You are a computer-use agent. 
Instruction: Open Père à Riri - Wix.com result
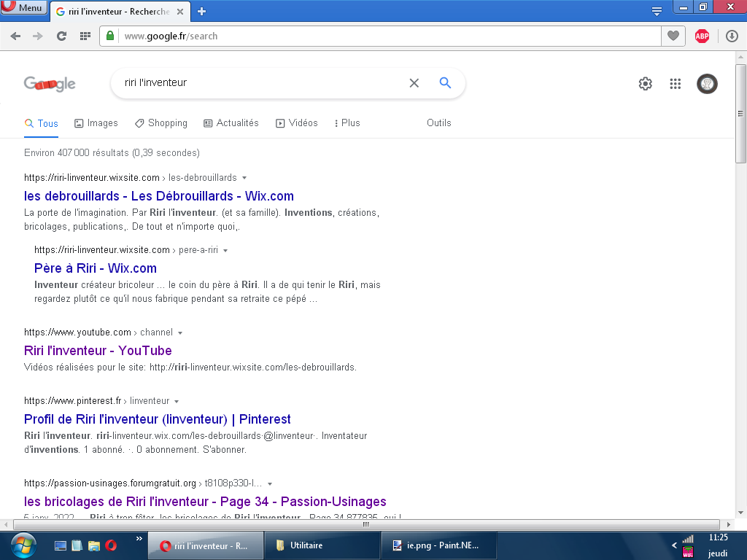[96, 268]
